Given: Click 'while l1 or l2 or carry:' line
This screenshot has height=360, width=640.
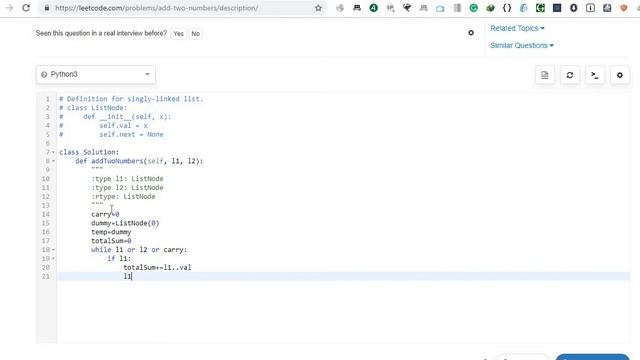Looking at the screenshot, I should coord(139,250).
